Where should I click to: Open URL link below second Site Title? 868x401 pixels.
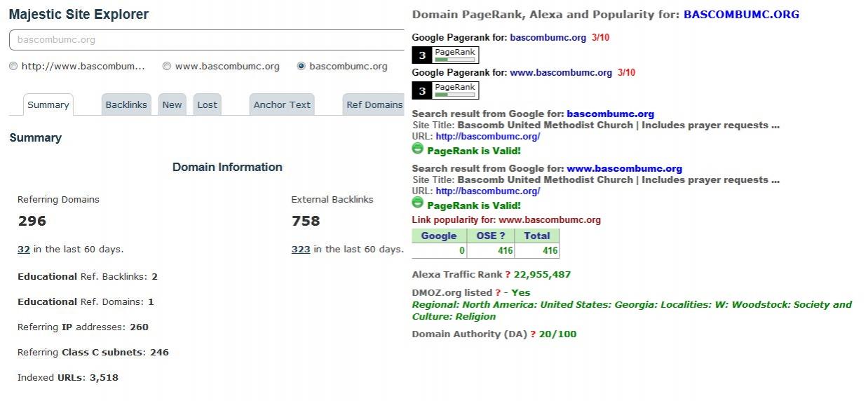pos(487,191)
